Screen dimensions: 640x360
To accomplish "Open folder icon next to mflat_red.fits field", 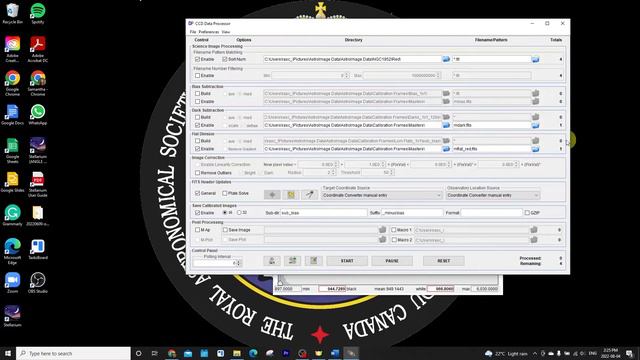I will [x=535, y=149].
